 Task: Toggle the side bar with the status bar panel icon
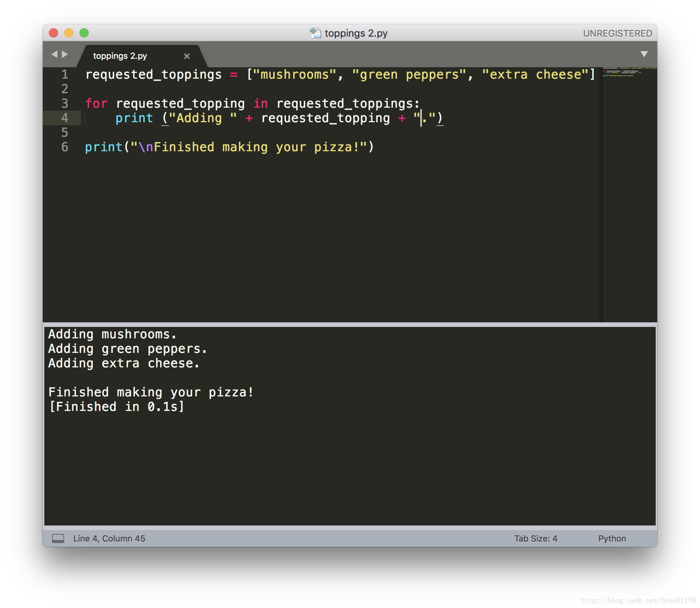point(58,538)
